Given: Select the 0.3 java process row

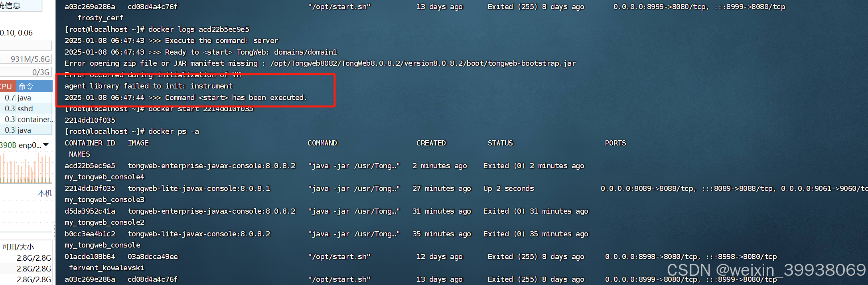Looking at the screenshot, I should click(x=26, y=130).
